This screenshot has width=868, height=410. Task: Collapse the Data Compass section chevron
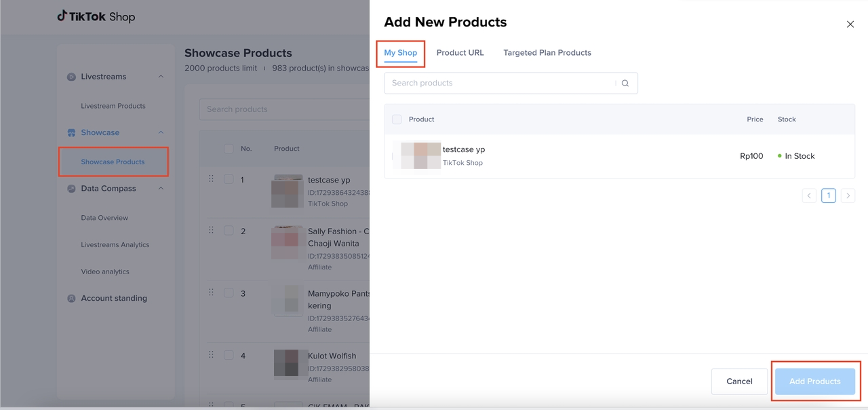161,189
